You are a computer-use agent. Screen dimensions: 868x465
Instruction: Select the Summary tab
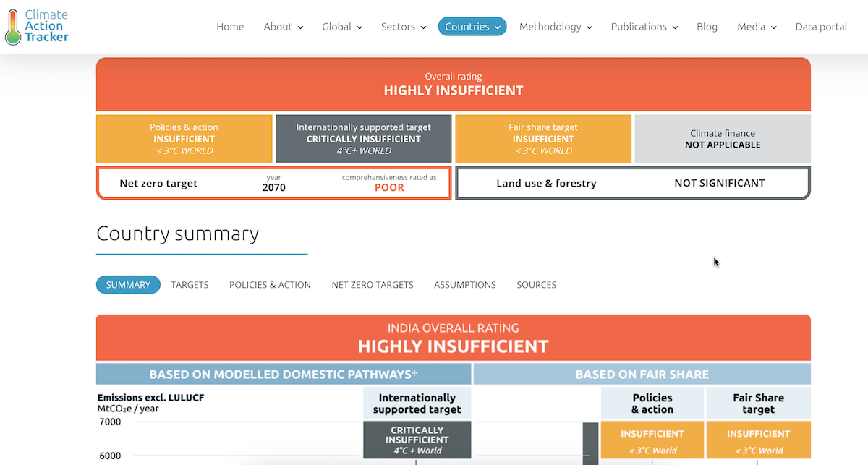point(128,285)
